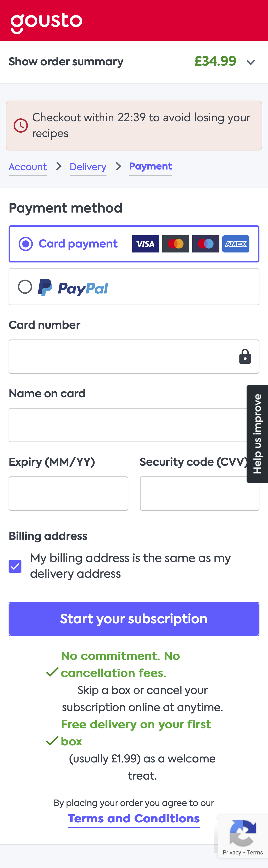Select PayPal as payment method

click(x=25, y=287)
